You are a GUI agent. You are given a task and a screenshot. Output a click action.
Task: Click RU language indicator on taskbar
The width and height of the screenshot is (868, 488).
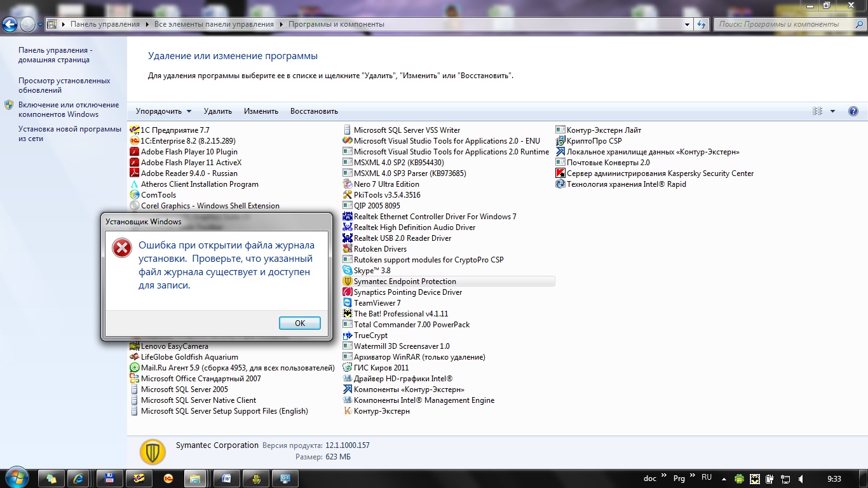click(x=707, y=477)
